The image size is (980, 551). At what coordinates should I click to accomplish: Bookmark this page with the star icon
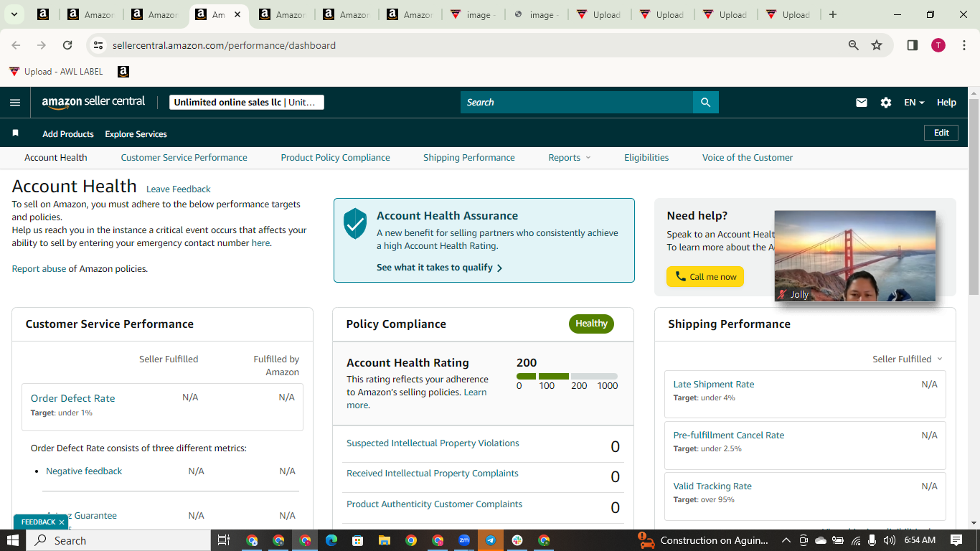877,45
